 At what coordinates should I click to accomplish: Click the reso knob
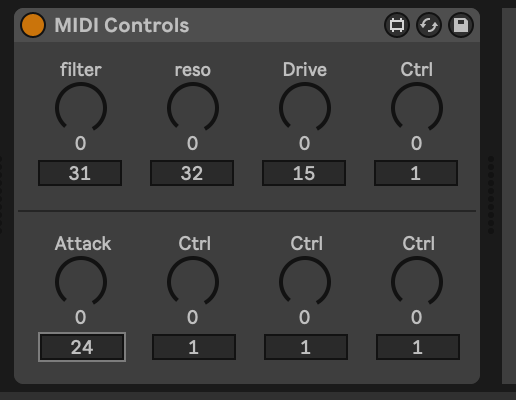[193, 107]
